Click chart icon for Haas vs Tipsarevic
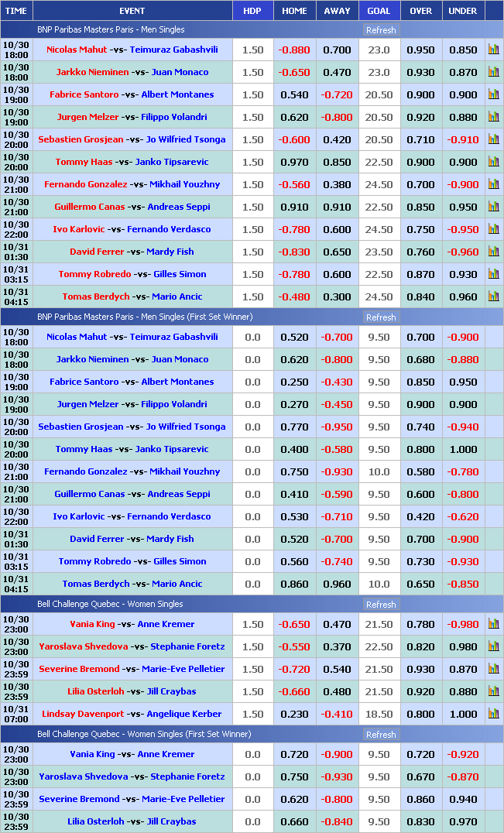504x833 pixels. click(493, 162)
